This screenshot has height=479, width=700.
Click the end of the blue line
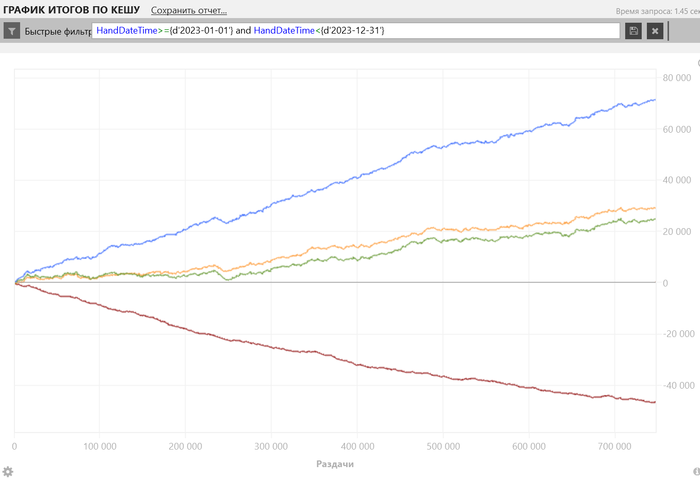coord(655,100)
